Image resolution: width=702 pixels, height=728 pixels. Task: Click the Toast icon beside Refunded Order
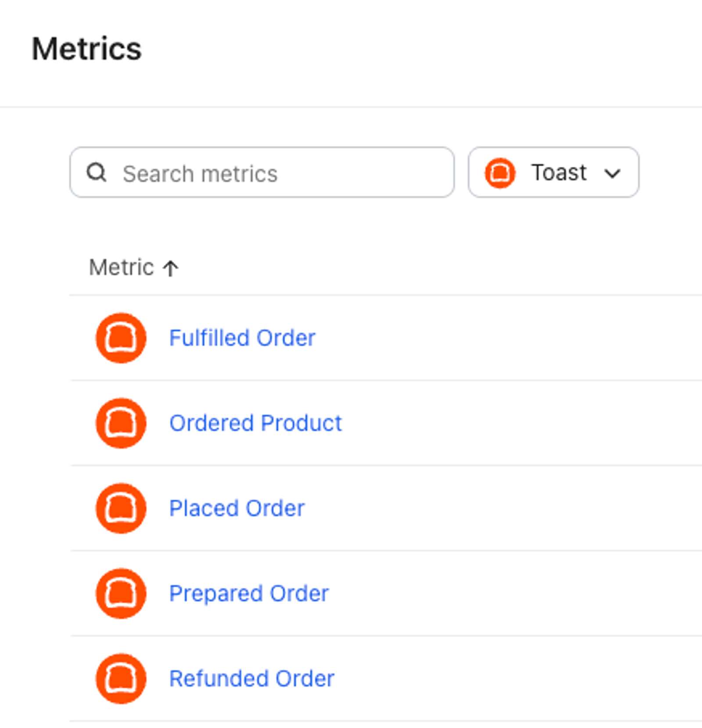(x=121, y=678)
